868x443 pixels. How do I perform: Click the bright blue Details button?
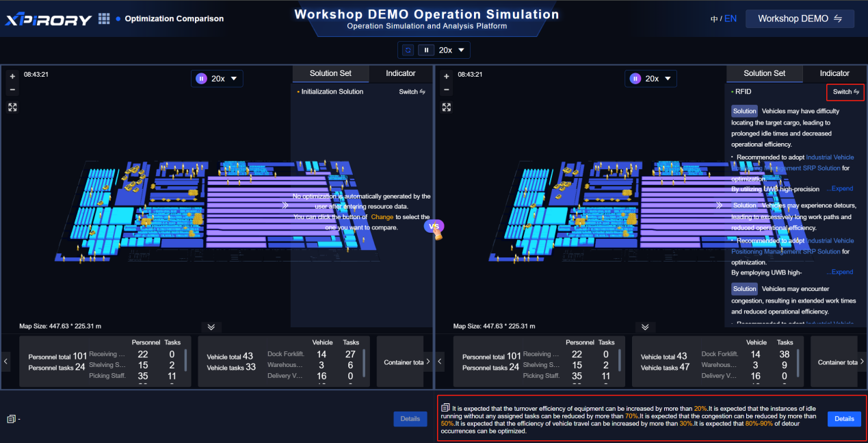tap(844, 419)
